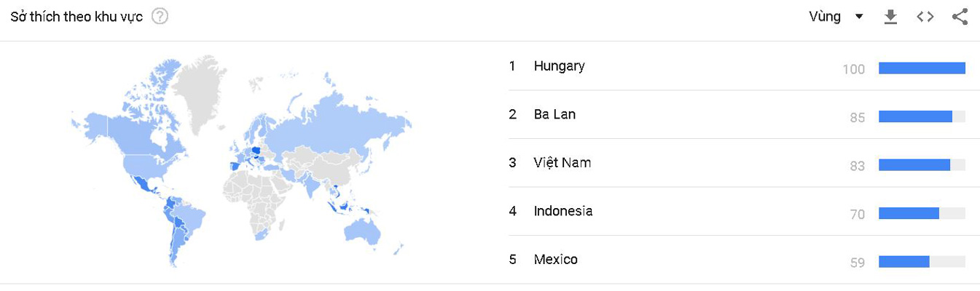
Task: Click Indonesia in the region ranking
Action: tap(562, 211)
